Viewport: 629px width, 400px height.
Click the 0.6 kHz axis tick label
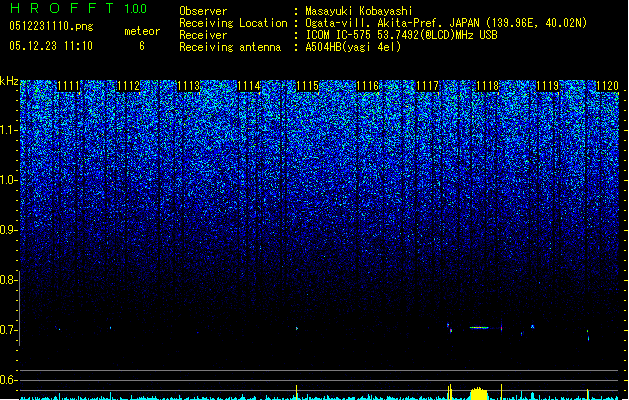pos(9,380)
